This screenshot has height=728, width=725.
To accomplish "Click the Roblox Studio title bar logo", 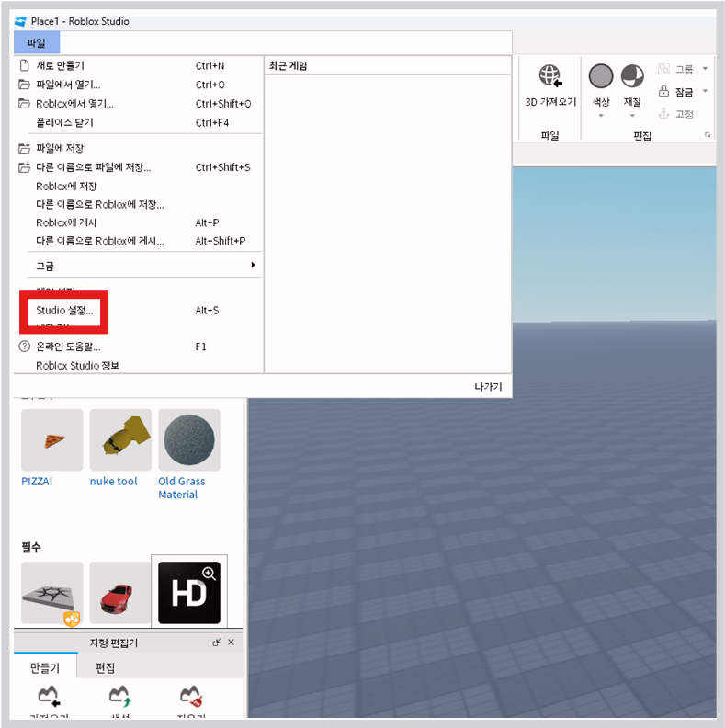I will click(20, 21).
